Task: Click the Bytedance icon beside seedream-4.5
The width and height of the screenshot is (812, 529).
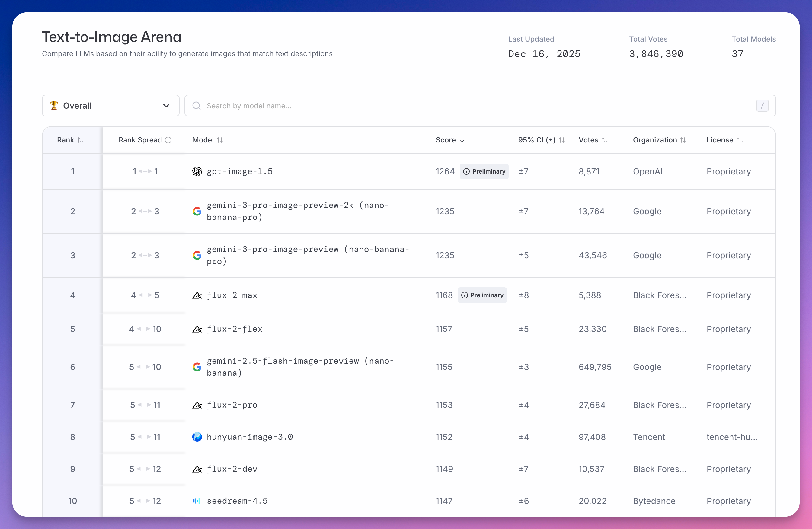Action: (x=197, y=501)
